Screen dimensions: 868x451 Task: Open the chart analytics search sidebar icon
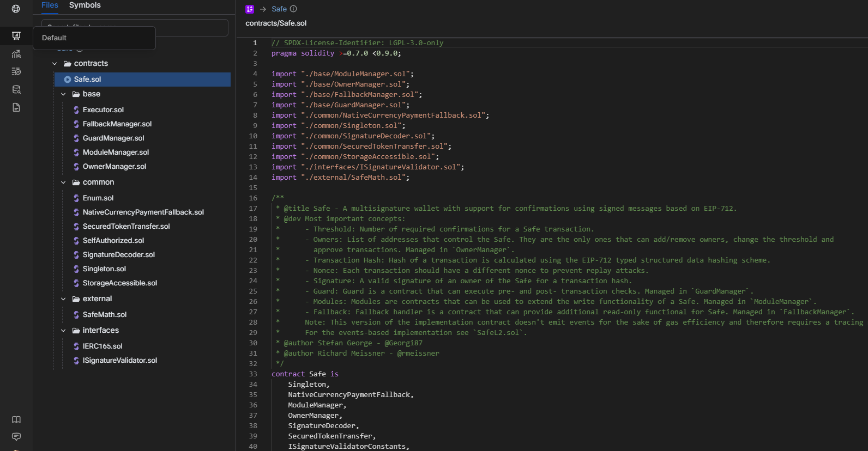coord(16,54)
